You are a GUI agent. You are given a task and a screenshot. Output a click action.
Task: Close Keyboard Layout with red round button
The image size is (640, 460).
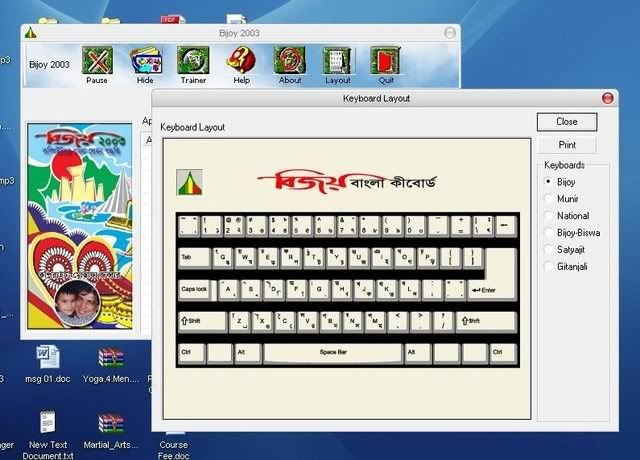coord(608,98)
